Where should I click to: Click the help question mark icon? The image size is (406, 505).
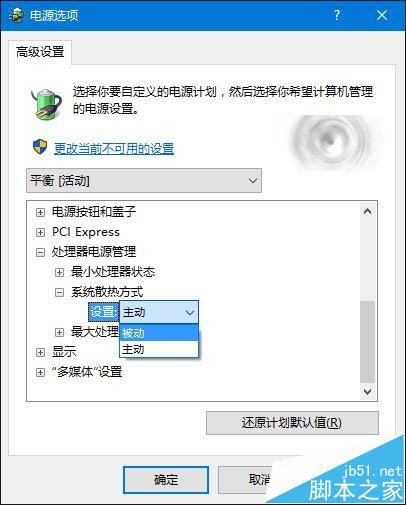(337, 15)
